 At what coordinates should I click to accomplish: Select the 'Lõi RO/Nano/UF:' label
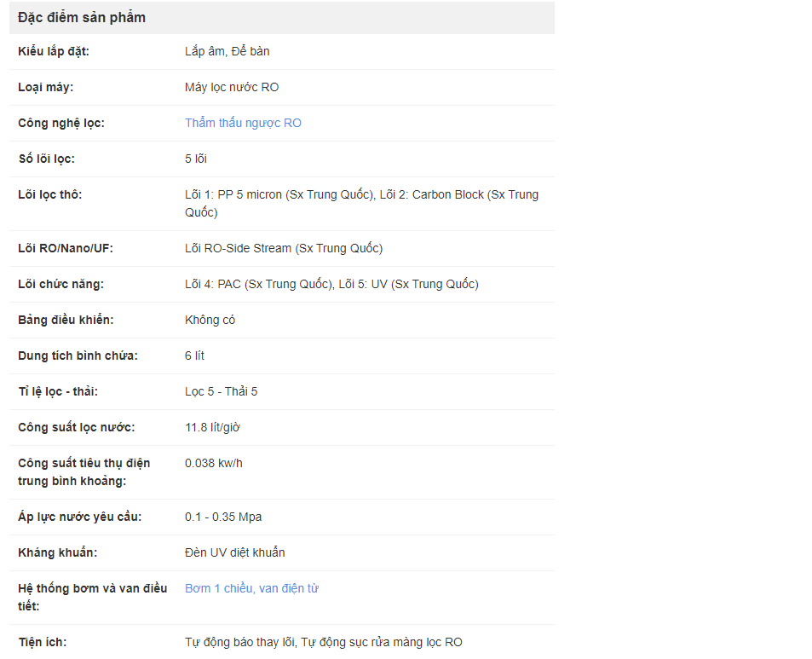[66, 249]
